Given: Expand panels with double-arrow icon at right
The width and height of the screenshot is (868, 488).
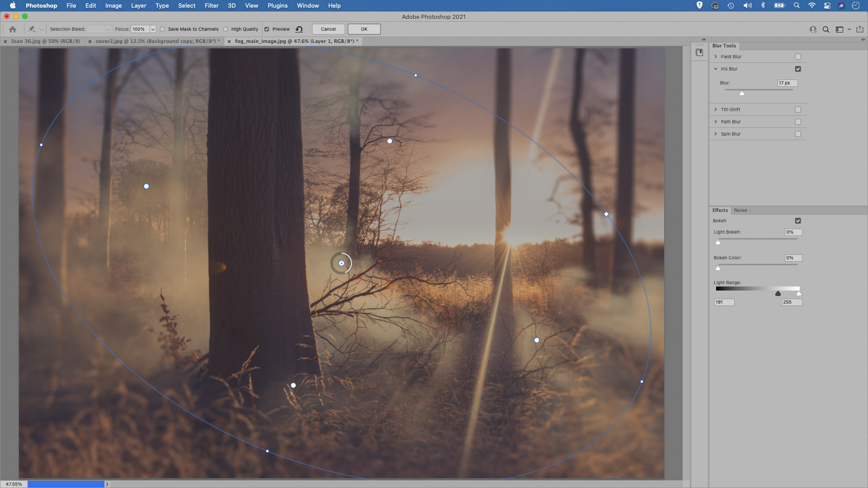Looking at the screenshot, I should tap(863, 40).
